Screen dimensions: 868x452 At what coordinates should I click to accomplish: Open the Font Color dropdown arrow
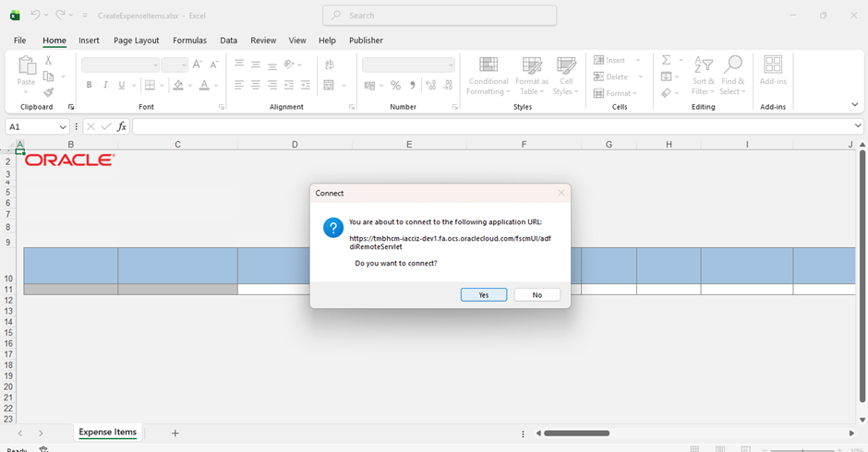pos(216,85)
